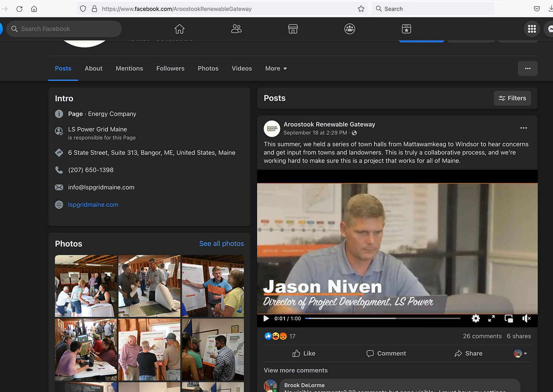This screenshot has width=553, height=392.
Task: Open the Mentions tab
Action: pos(130,68)
